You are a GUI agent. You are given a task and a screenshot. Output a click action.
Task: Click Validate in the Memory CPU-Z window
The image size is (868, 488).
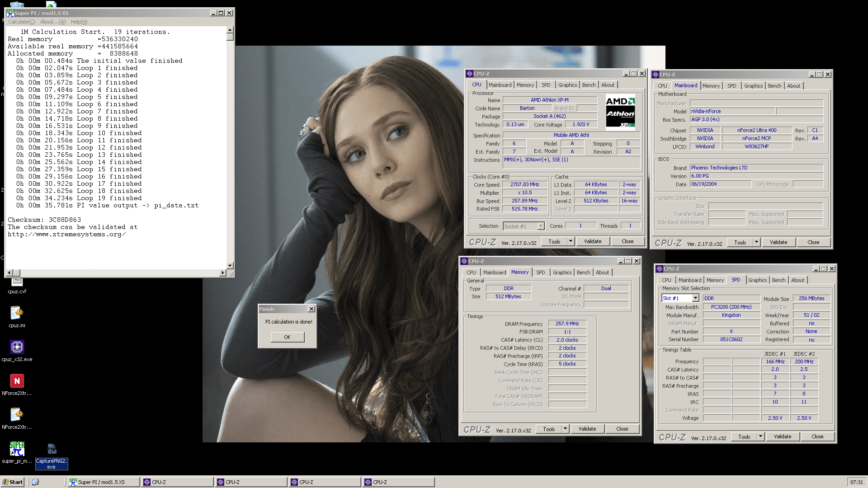click(x=587, y=429)
